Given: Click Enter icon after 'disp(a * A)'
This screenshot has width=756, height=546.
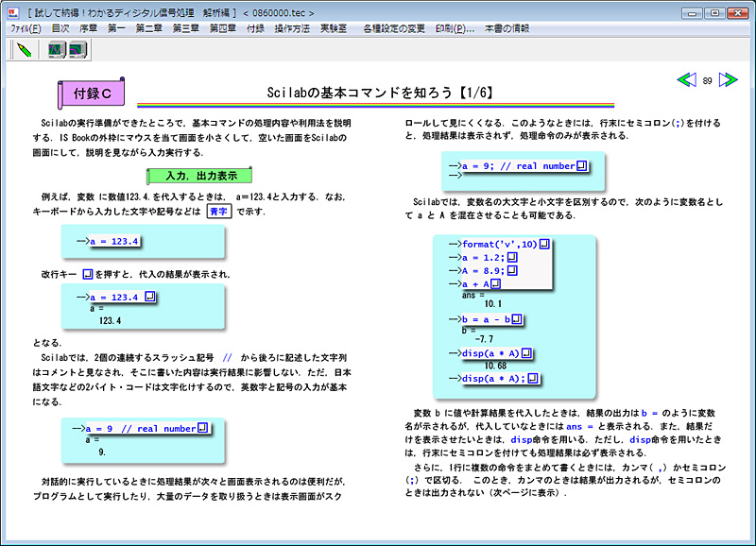Looking at the screenshot, I should (526, 353).
